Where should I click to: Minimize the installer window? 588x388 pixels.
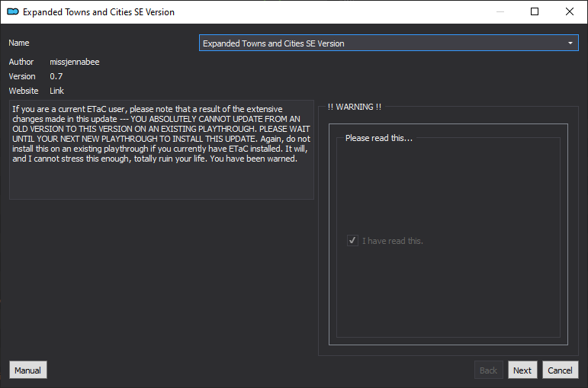[500, 11]
